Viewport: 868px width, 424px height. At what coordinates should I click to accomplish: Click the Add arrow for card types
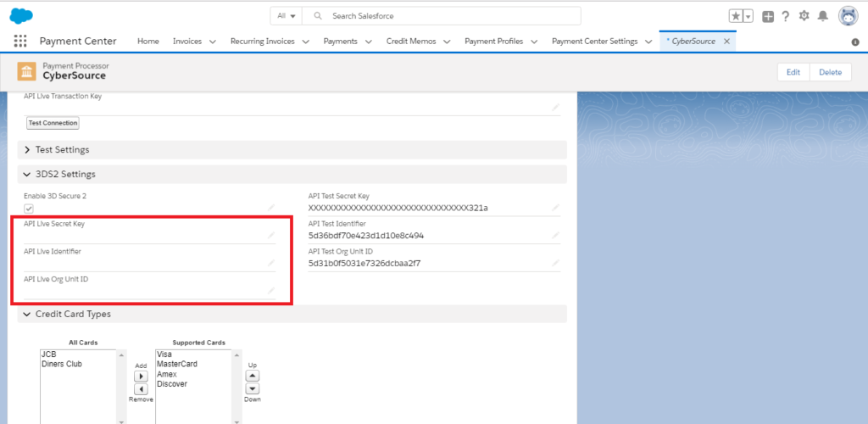(x=142, y=376)
